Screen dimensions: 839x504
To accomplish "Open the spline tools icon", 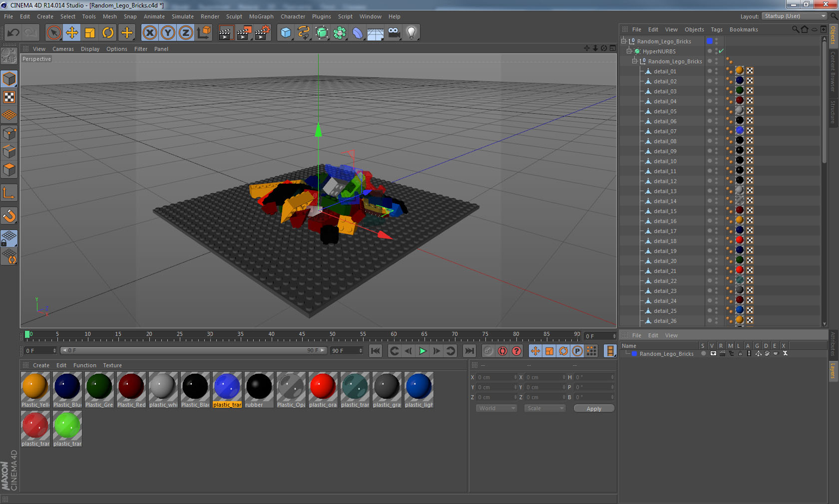I will [304, 33].
